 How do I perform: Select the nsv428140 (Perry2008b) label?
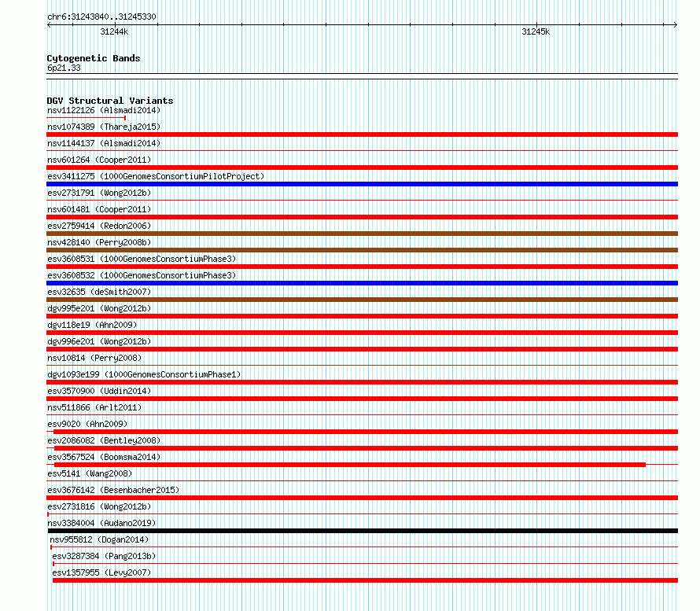click(99, 242)
